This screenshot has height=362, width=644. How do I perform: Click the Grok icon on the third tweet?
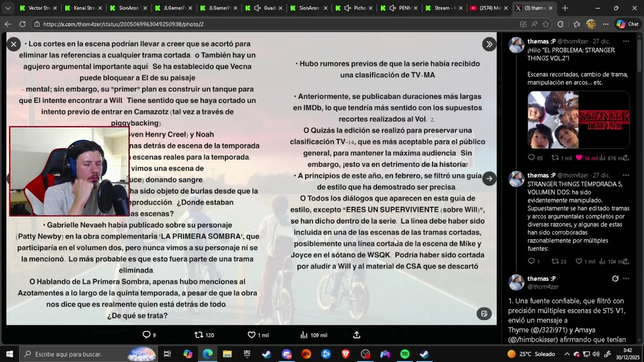tap(615, 279)
